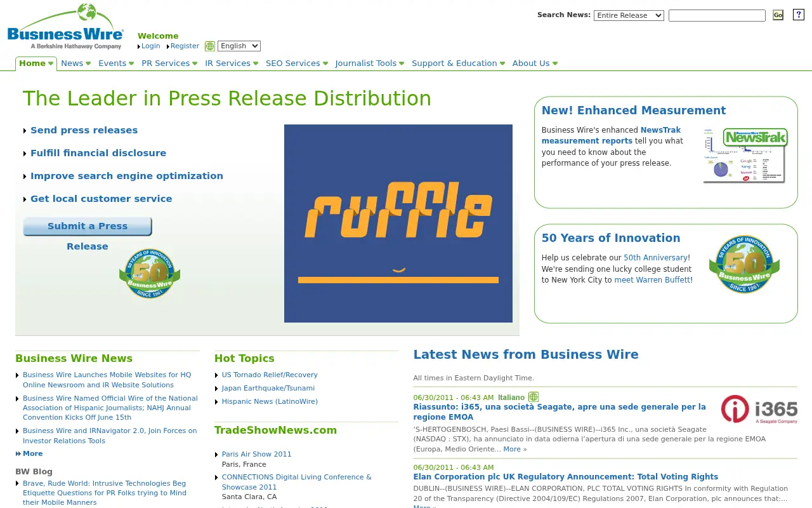Click the 50 Years badge in Innovation box
This screenshot has width=812, height=508.
(x=744, y=264)
